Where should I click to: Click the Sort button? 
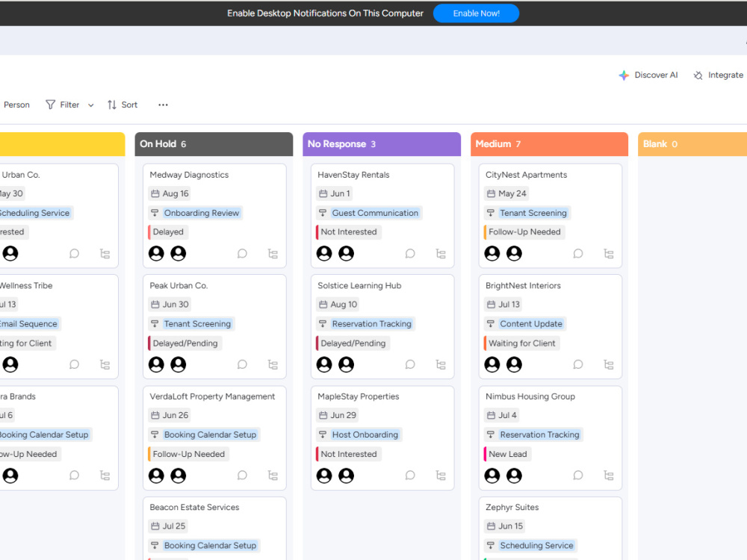point(123,105)
